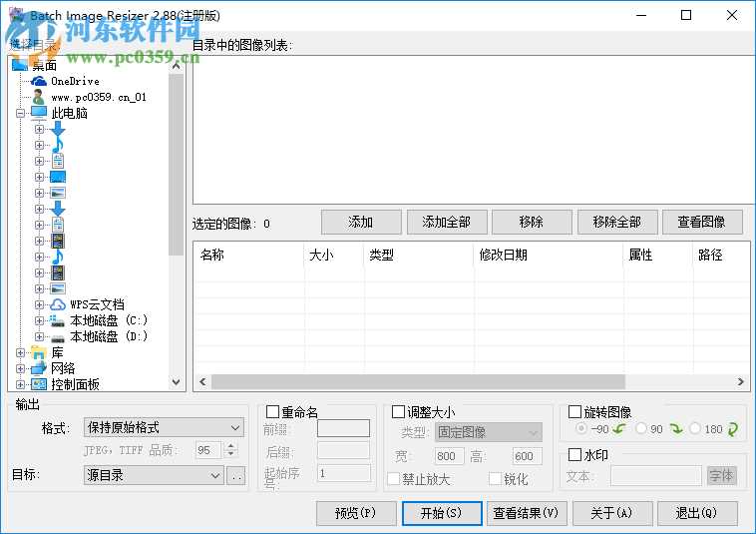Sort list by 修改日期 column header
756x534 pixels.
point(547,255)
